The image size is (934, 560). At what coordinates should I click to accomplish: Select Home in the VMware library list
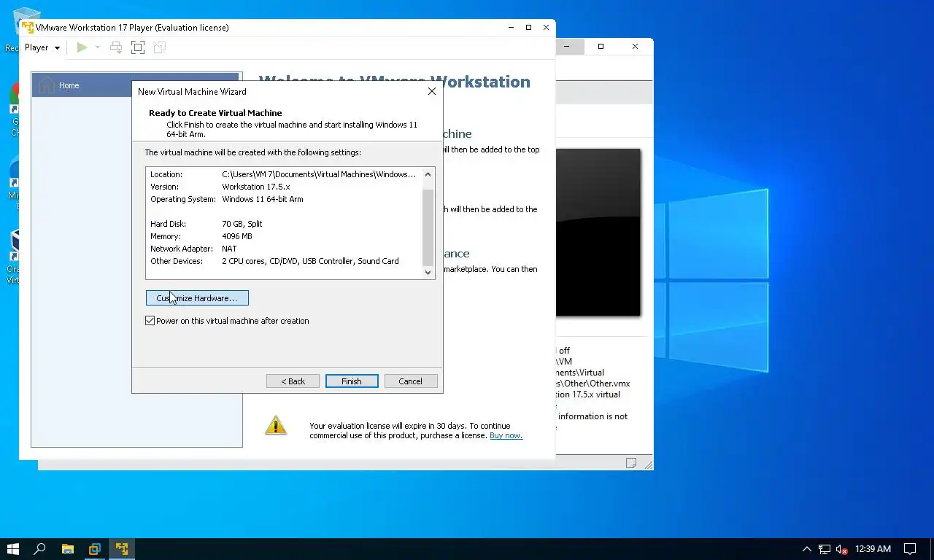tap(136, 85)
